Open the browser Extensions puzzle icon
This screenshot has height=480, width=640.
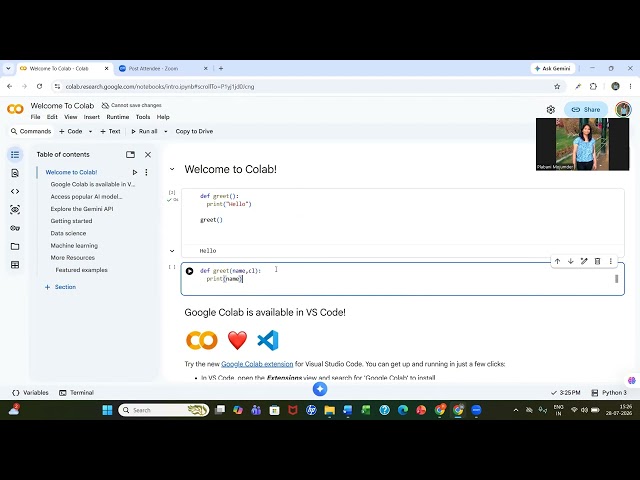point(593,87)
